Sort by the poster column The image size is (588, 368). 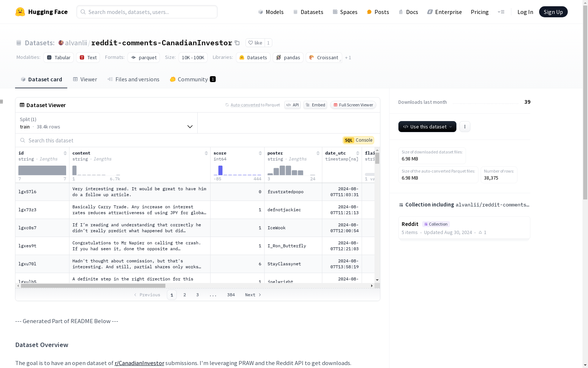[318, 153]
